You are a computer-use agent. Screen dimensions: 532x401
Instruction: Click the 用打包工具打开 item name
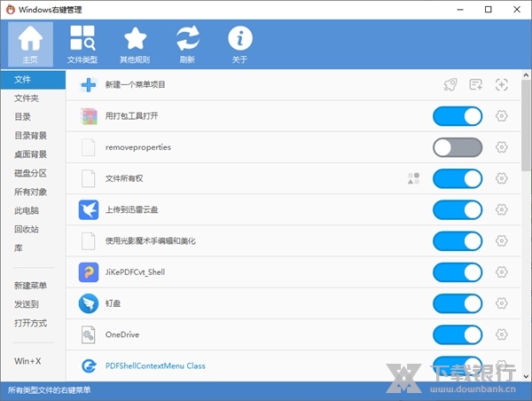point(131,116)
